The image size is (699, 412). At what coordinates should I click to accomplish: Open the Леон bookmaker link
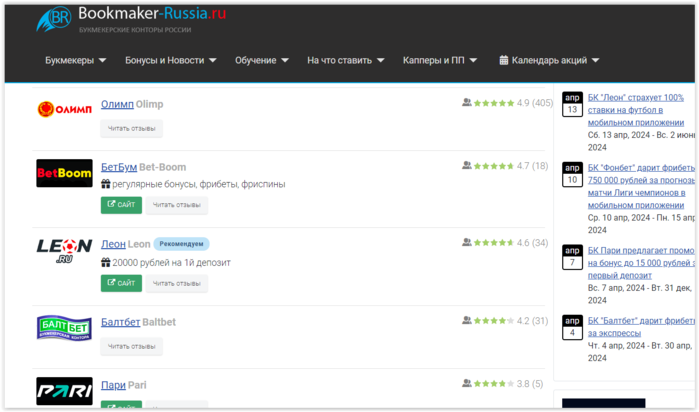(113, 244)
